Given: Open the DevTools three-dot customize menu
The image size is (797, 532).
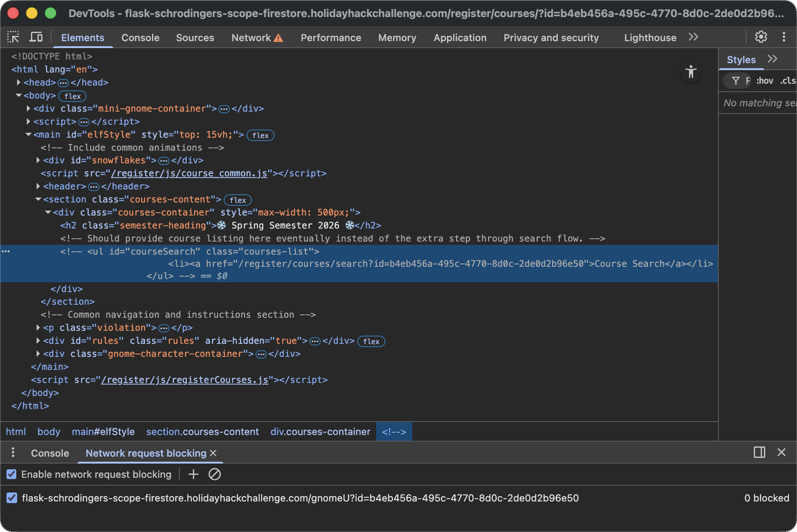Looking at the screenshot, I should pyautogui.click(x=784, y=37).
